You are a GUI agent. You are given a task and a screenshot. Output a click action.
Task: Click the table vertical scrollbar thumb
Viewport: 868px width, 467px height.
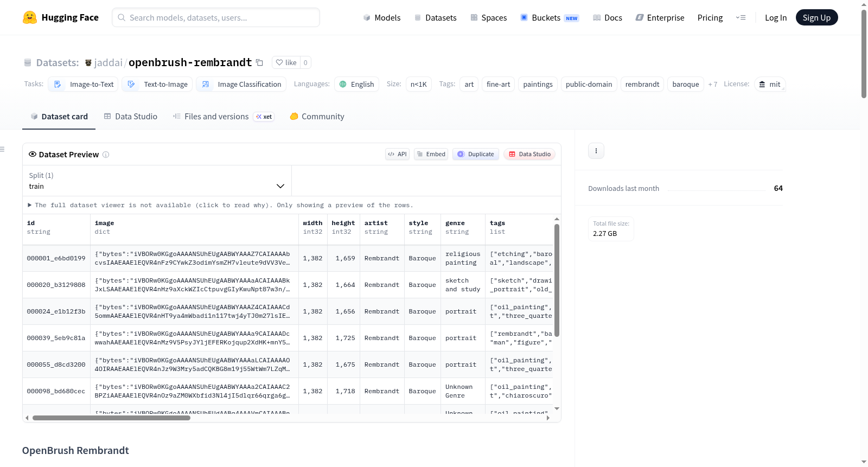[557, 280]
